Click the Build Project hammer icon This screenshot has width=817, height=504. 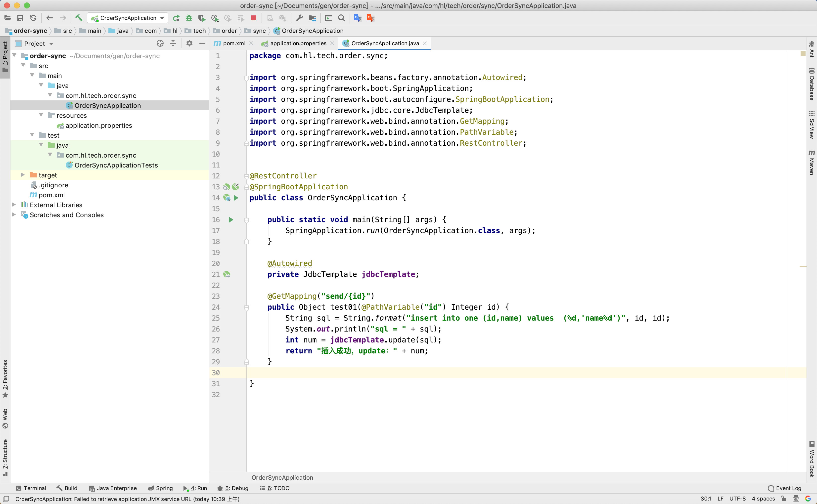coord(79,18)
